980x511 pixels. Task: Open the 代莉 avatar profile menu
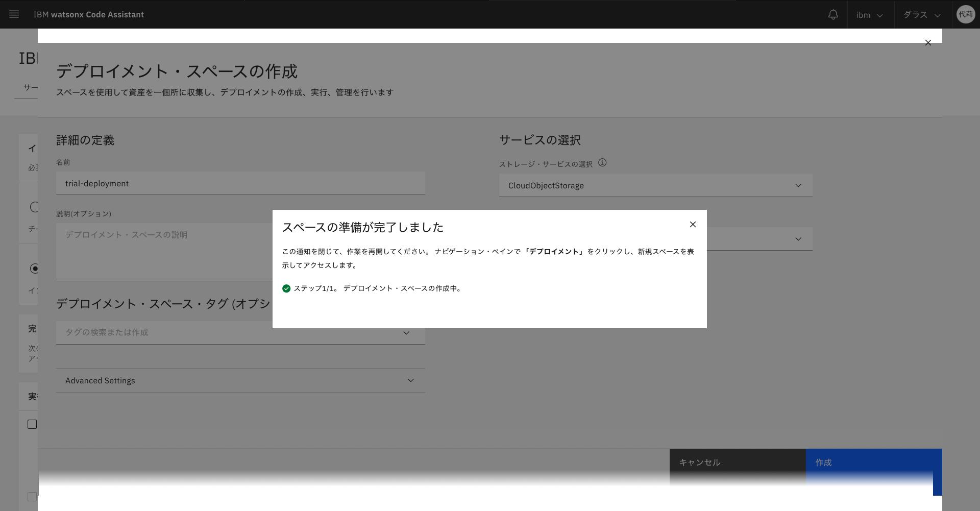coord(966,14)
